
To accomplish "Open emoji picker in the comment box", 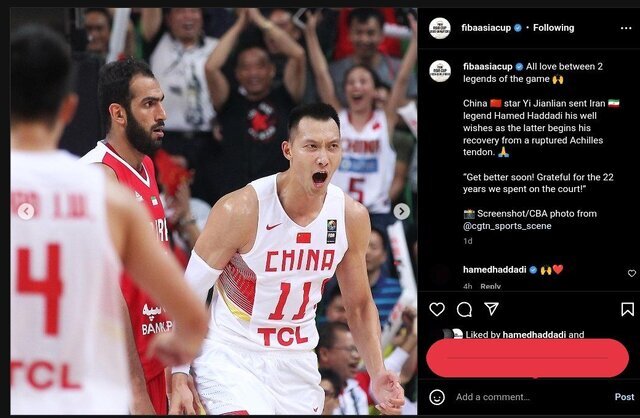I will [x=437, y=397].
